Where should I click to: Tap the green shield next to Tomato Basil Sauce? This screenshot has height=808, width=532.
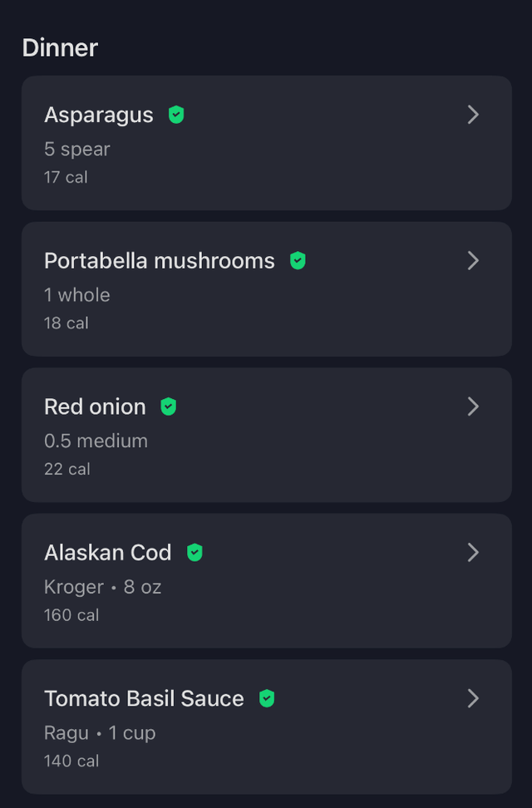[x=267, y=698]
